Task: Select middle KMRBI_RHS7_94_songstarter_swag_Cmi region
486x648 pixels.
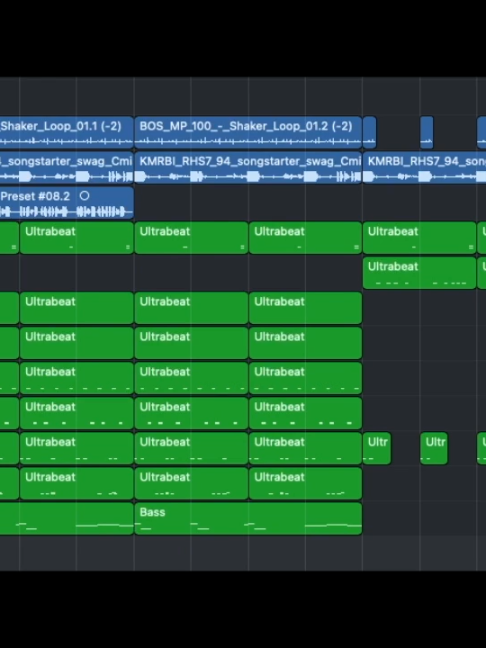Action: [x=248, y=167]
